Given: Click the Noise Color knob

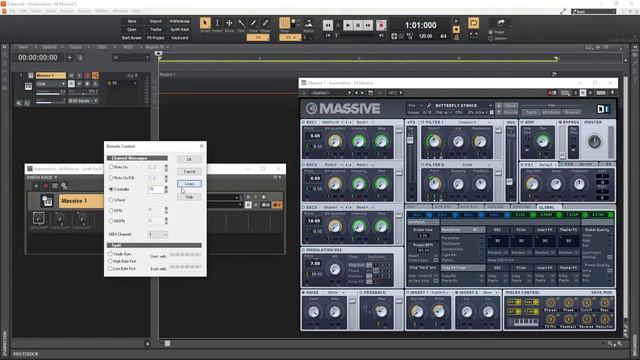Looking at the screenshot, I should [x=313, y=312].
